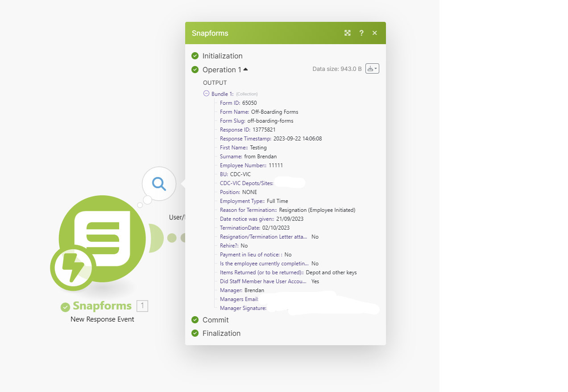The width and height of the screenshot is (568, 392).
Task: Select the Rehire? No row
Action: 234,246
